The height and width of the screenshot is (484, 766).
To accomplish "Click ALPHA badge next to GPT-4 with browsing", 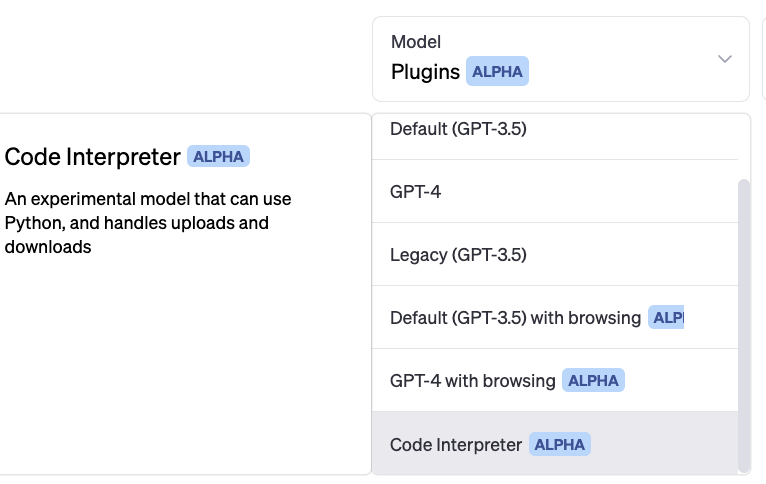I will [594, 381].
